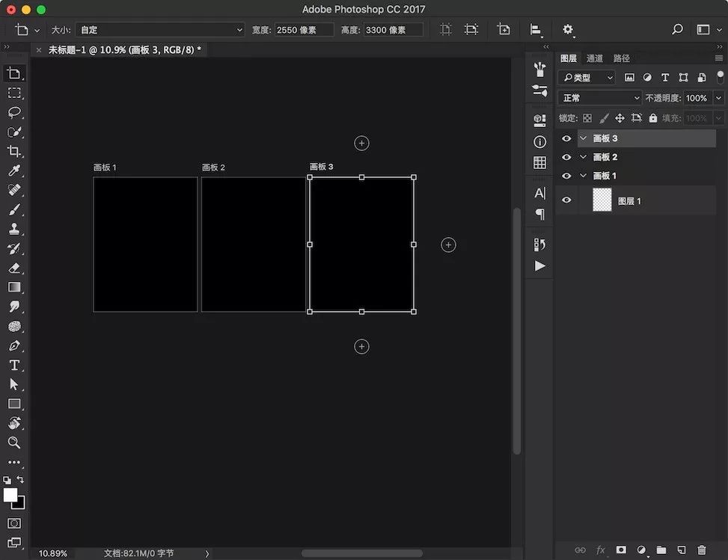Add new artboard from options bar
The width and height of the screenshot is (728, 560).
click(x=504, y=29)
